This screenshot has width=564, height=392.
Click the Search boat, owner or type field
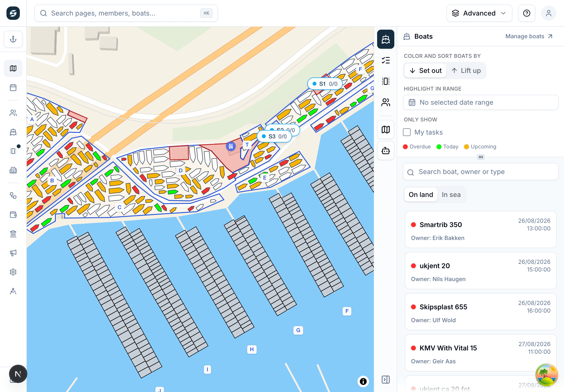pos(481,172)
